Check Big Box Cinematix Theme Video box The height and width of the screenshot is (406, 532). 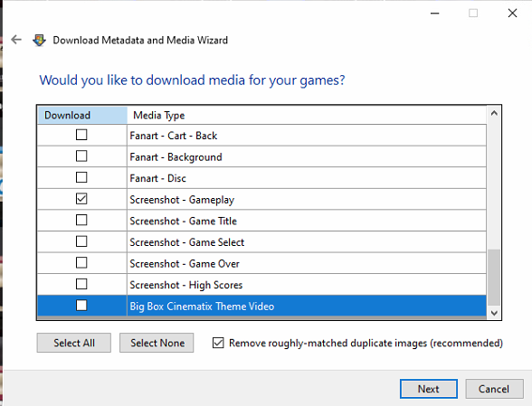click(81, 306)
